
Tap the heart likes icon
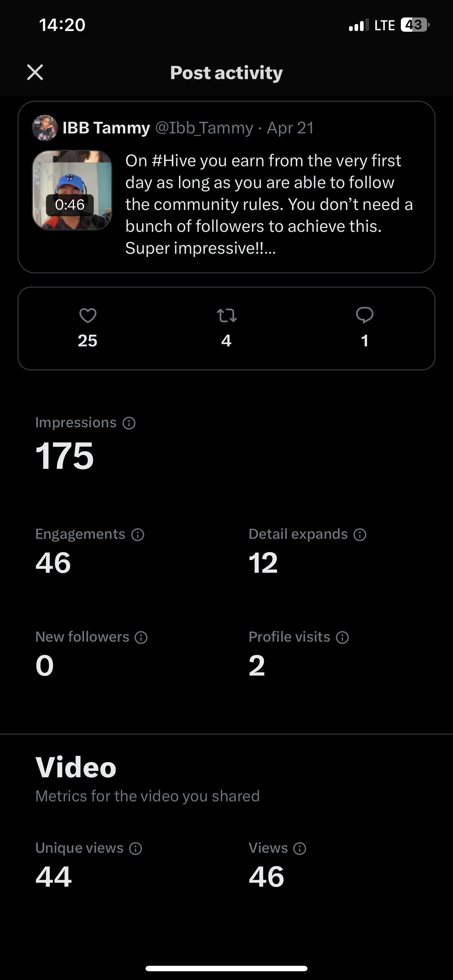[x=88, y=315]
